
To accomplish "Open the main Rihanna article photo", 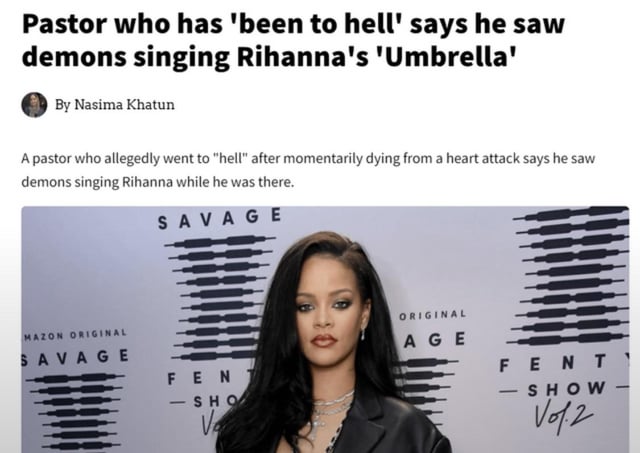I will coord(325,329).
